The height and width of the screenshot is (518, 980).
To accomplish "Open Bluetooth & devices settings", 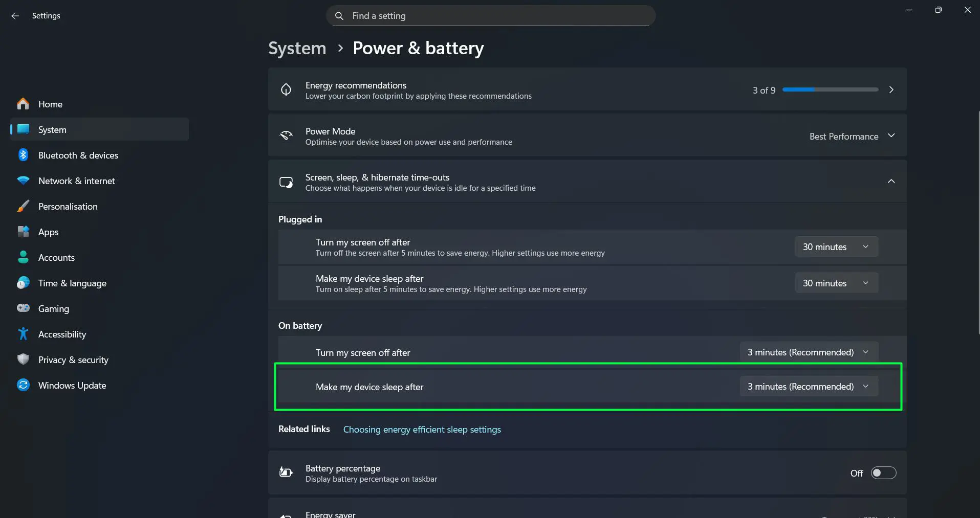I will click(x=78, y=155).
